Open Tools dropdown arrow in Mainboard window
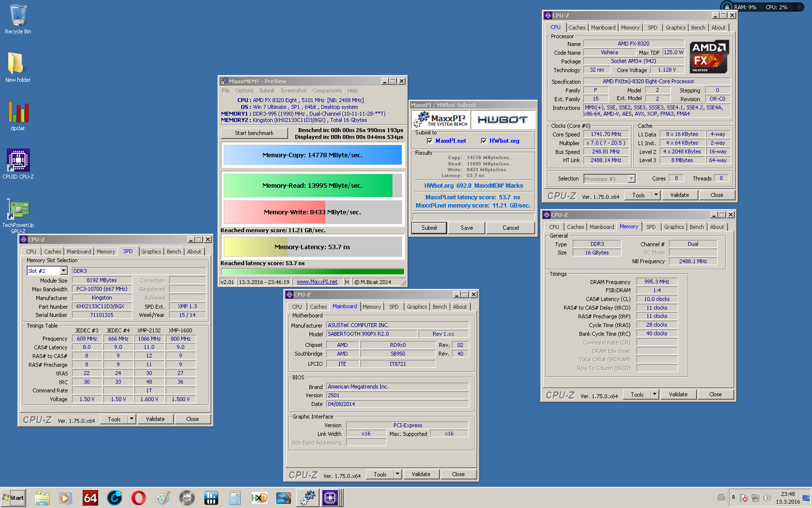812x508 pixels. click(397, 474)
